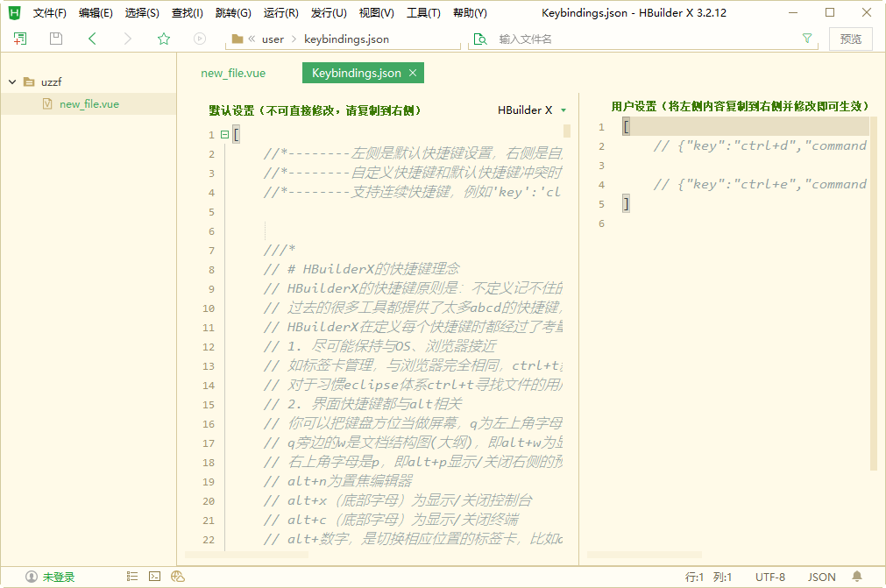Click the JSON language mode indicator
Viewport: 886px width, 588px height.
(821, 577)
